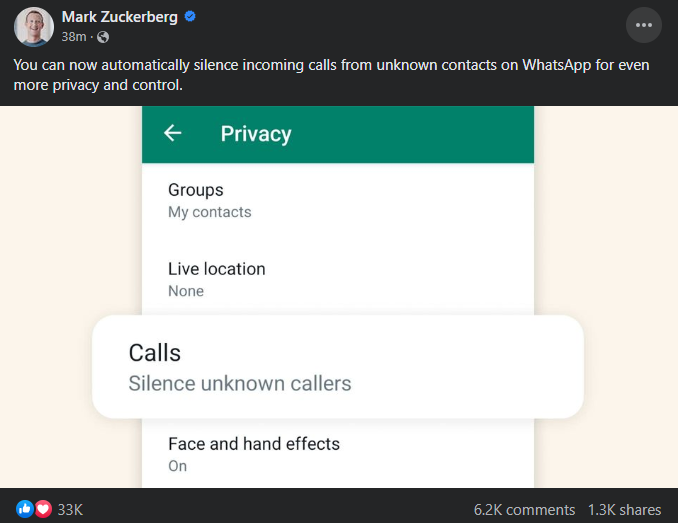Screen dimensions: 678x523
Task: Select the Groups privacy setting
Action: coord(196,190)
